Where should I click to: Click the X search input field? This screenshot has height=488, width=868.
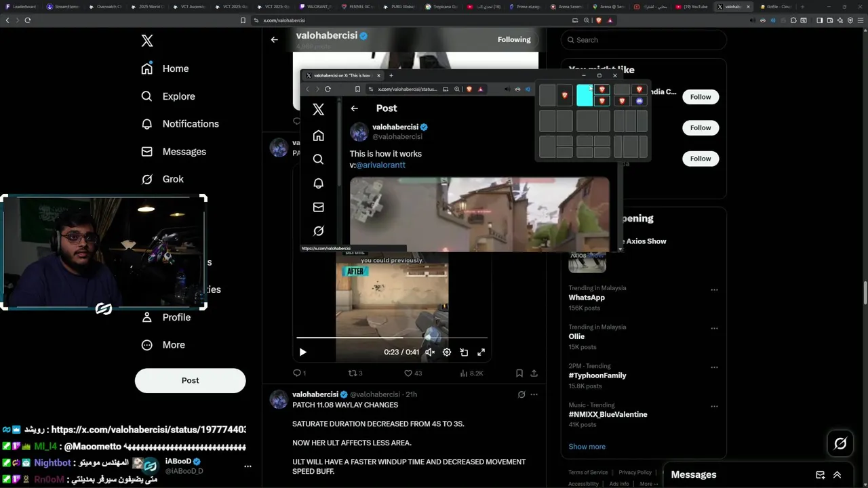(x=643, y=40)
